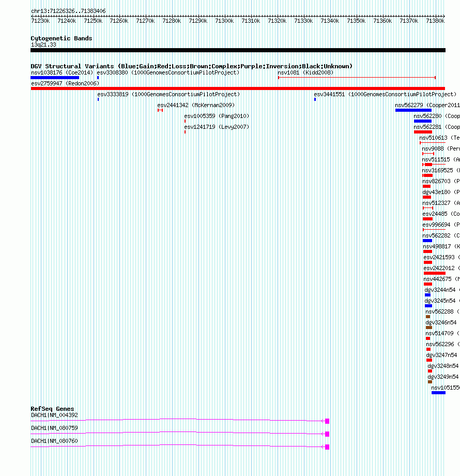Open variant dgv3245n54 label
This screenshot has height=476, width=460.
coord(442,301)
